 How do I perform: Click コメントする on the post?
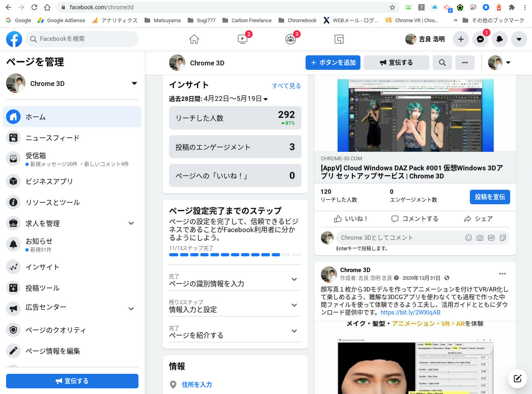[x=415, y=219]
